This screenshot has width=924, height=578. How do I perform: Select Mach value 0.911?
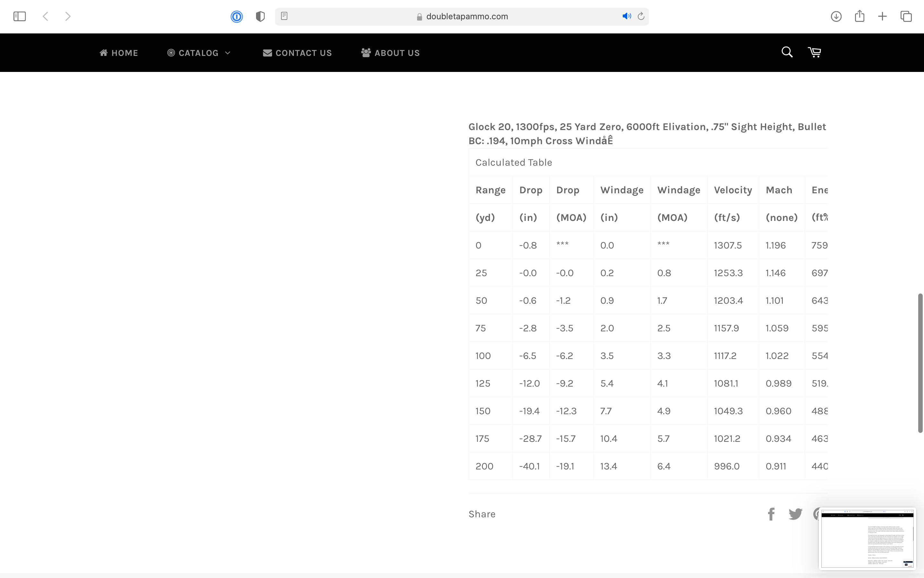776,466
